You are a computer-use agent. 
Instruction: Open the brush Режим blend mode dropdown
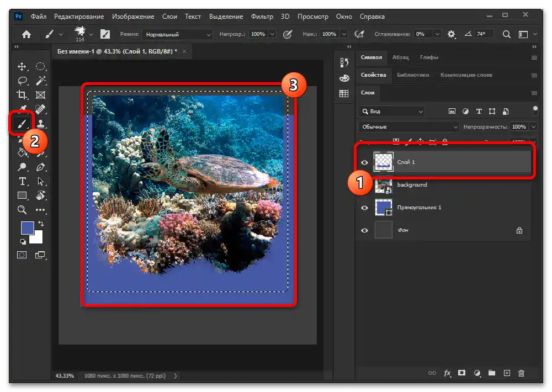pos(177,34)
